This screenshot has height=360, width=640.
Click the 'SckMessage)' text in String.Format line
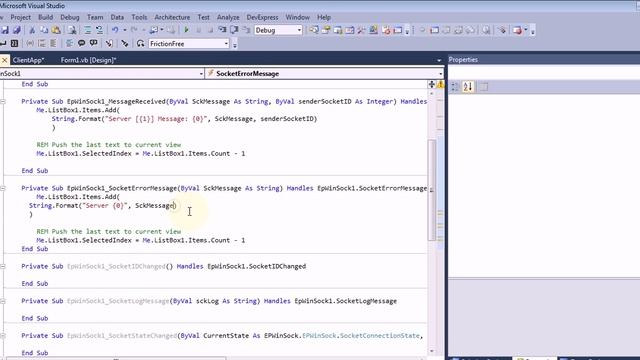[x=156, y=206]
